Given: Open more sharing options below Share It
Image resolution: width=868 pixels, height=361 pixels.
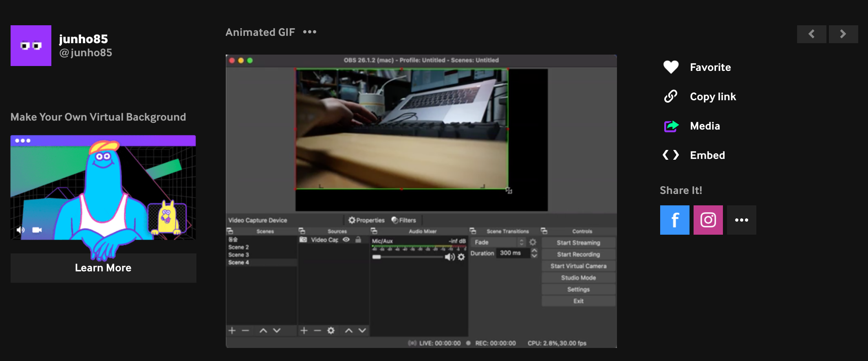Looking at the screenshot, I should point(742,220).
